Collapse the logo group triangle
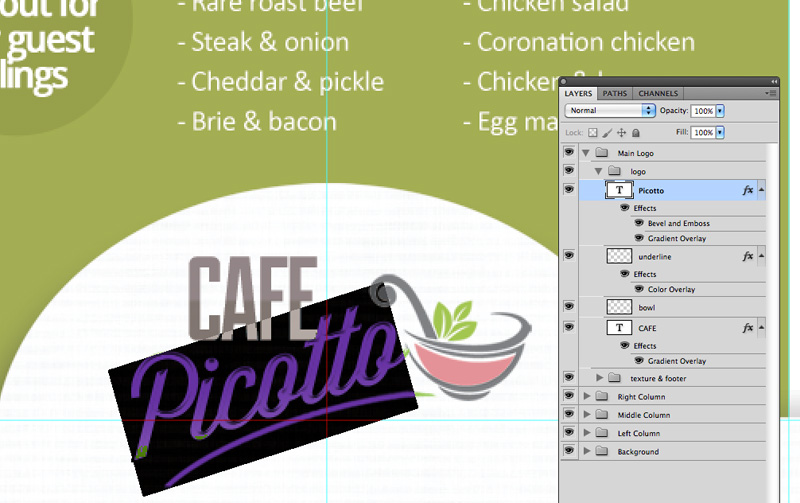 click(598, 171)
